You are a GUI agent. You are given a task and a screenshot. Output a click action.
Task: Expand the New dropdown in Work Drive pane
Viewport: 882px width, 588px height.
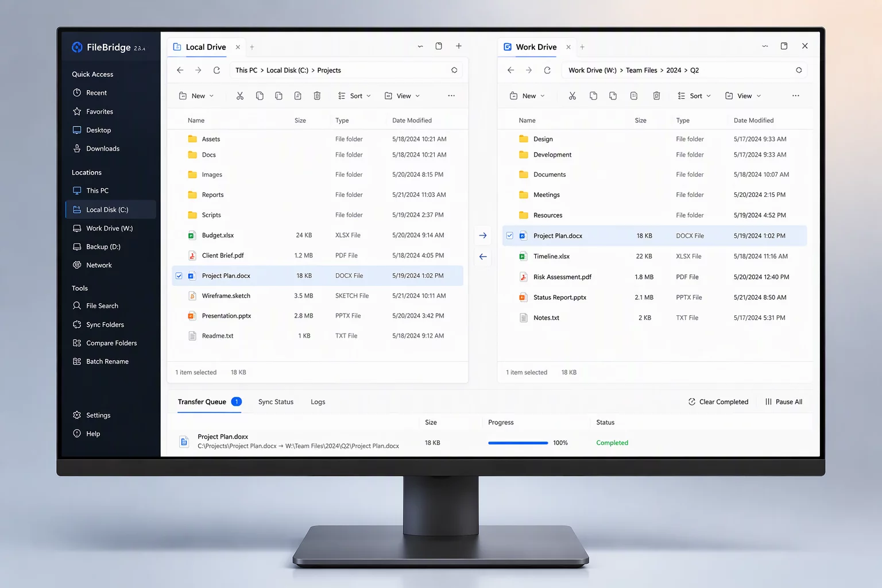coord(528,96)
